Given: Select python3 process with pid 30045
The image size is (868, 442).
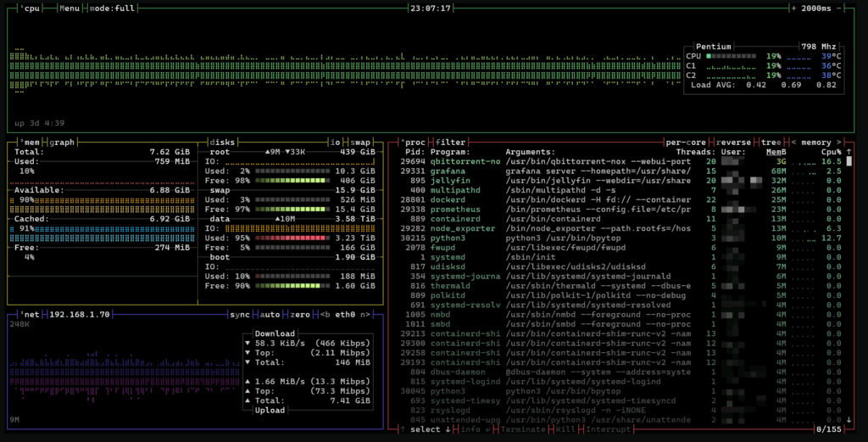Looking at the screenshot, I should (x=621, y=391).
